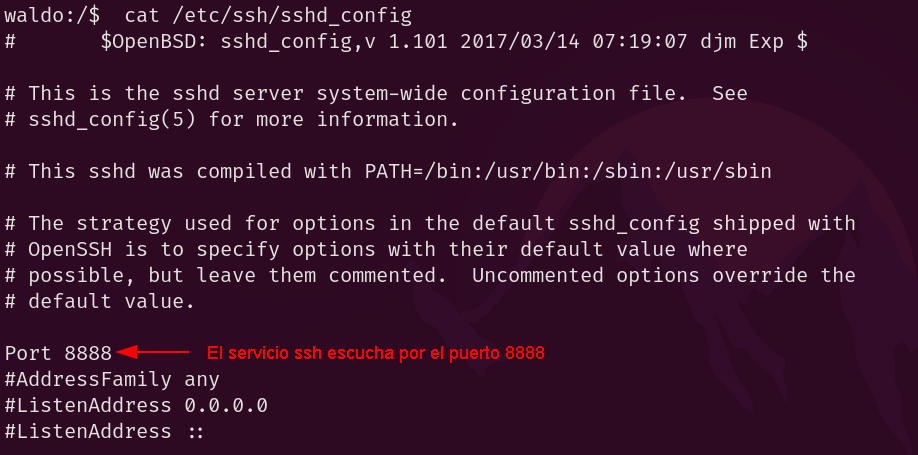Click the 'cat /etc/ssh/sshd_config' command text
The width and height of the screenshot is (918, 455).
[x=268, y=16]
